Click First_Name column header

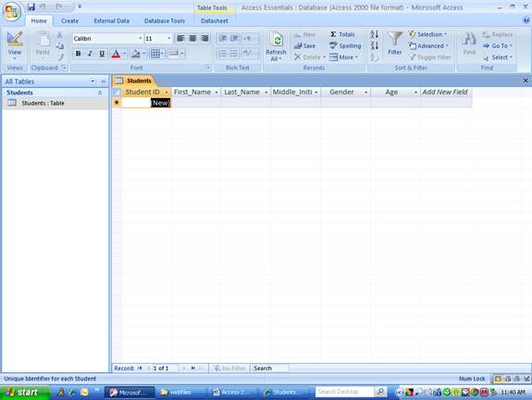click(192, 92)
